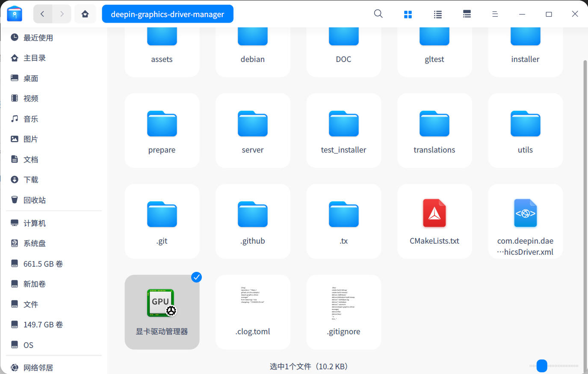Open the file manager hamburger menu
This screenshot has height=374, width=588.
(x=495, y=14)
